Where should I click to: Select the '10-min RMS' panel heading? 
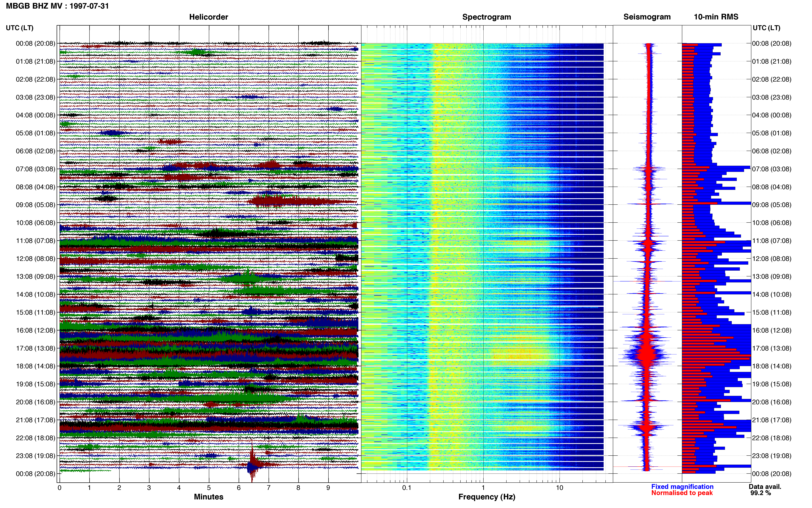pyautogui.click(x=716, y=17)
